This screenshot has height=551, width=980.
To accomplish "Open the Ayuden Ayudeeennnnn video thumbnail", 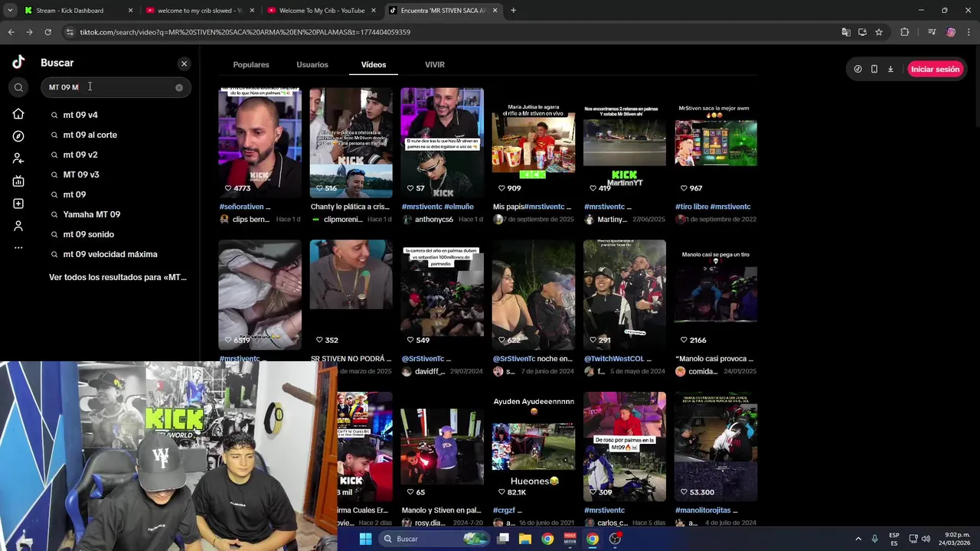I will (534, 447).
